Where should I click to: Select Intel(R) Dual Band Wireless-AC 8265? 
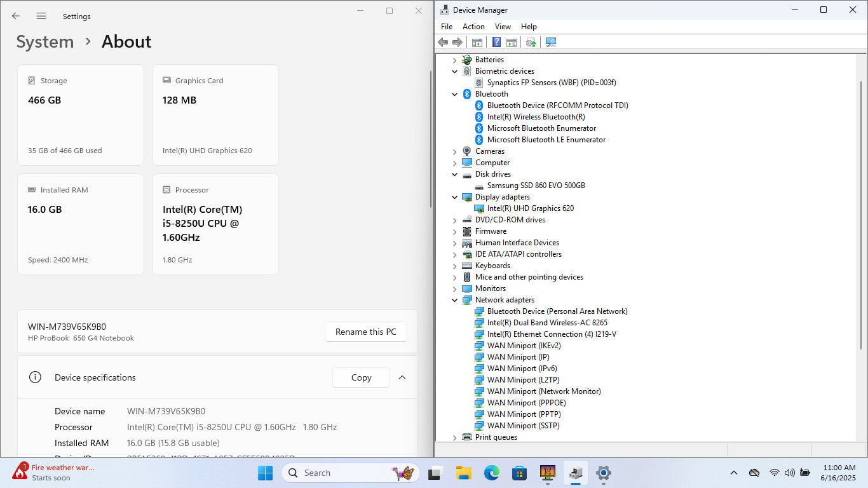(547, 323)
